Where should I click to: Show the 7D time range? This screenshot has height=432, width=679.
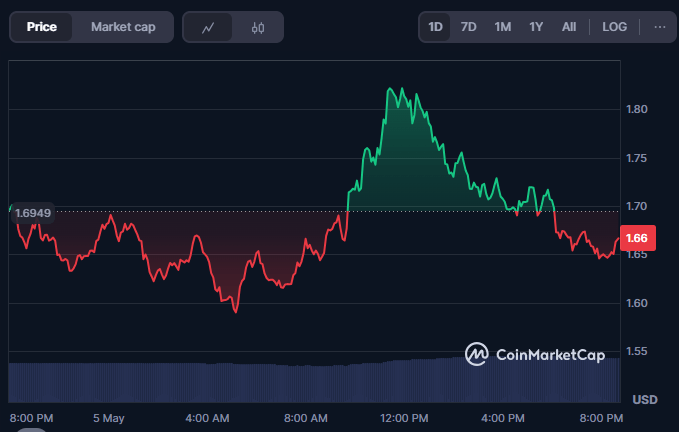tap(468, 27)
